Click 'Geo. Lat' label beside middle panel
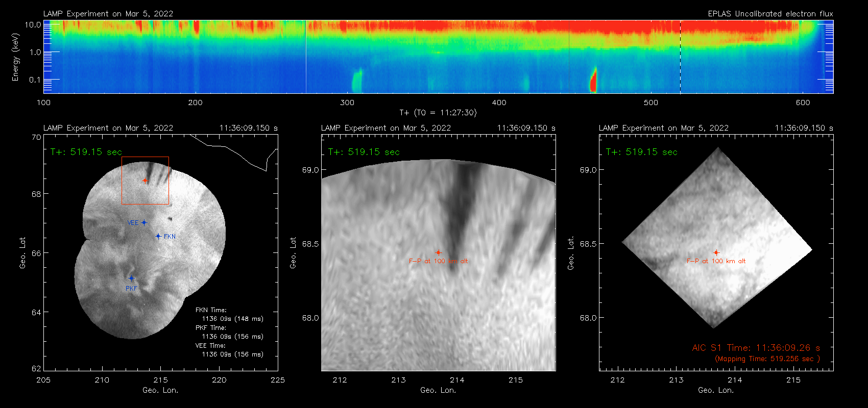Viewport: 868px width, 408px height. click(x=293, y=252)
